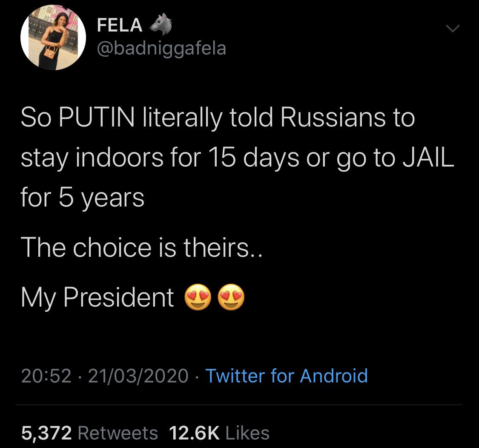Click the @ username handle under FELA
Image resolution: width=479 pixels, height=448 pixels.
coord(161,49)
